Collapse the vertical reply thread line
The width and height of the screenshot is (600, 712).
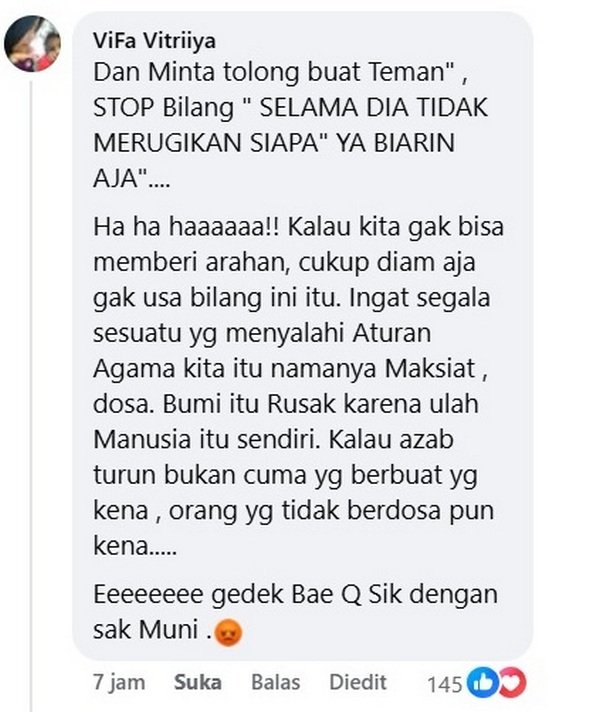[31, 395]
